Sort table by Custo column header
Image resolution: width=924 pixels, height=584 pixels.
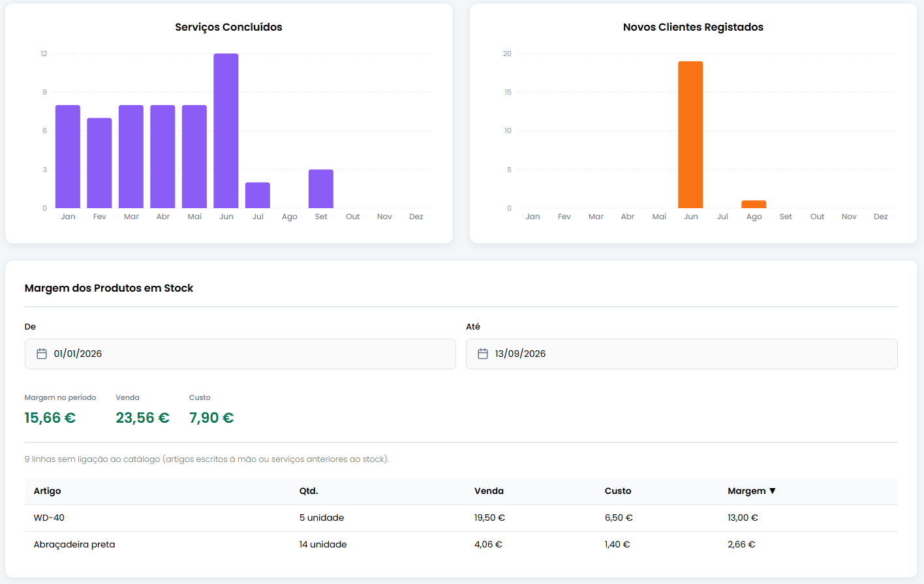[x=618, y=491]
